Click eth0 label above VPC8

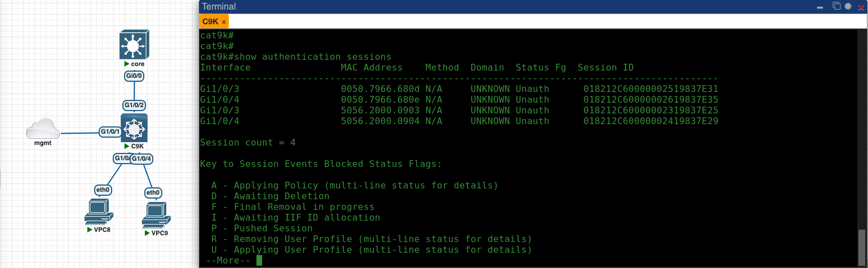point(103,190)
